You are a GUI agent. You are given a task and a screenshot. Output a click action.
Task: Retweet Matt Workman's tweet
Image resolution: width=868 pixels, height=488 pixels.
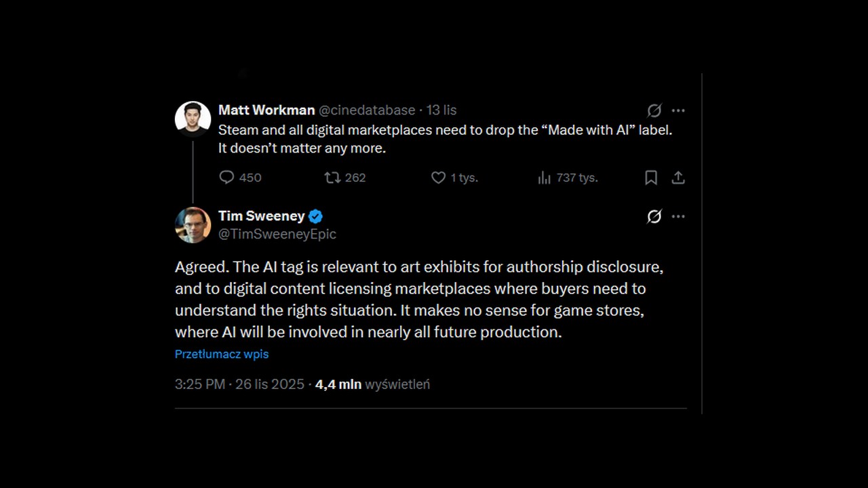point(332,177)
